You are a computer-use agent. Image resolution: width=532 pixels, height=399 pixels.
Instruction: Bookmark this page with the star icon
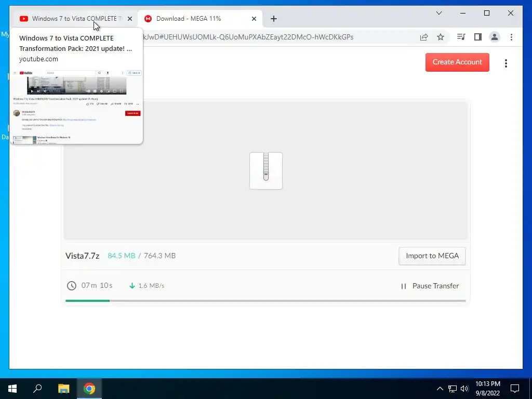pos(441,37)
